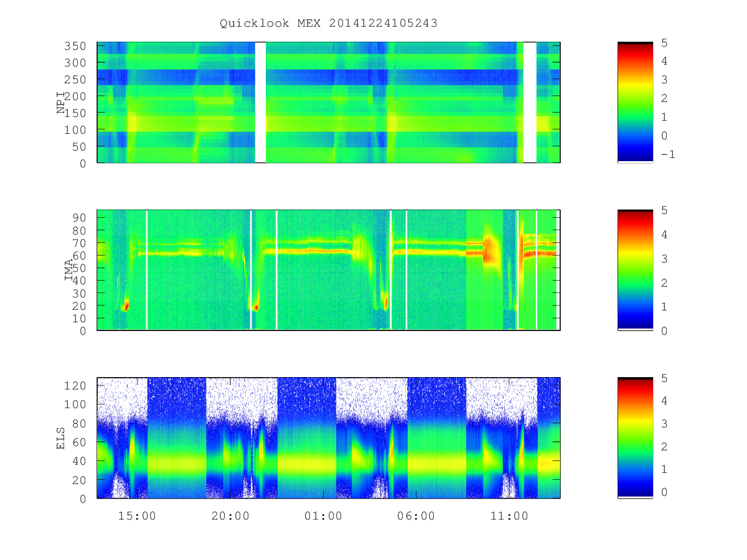Click inside the ELS spectrogram panel

coord(329,438)
